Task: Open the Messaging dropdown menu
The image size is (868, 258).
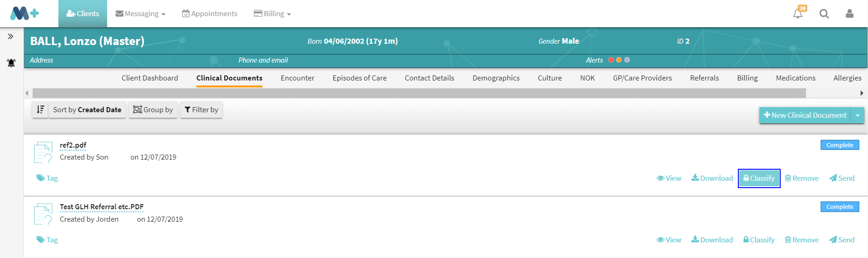Action: 140,14
